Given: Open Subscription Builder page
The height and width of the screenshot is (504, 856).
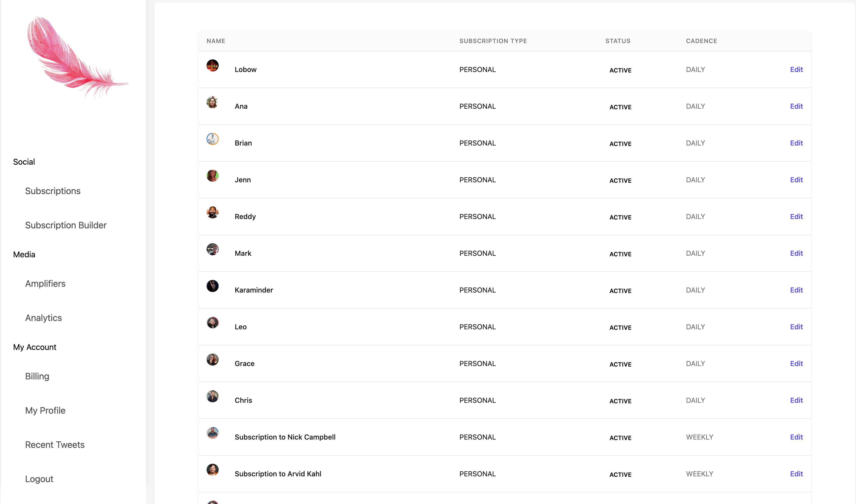Looking at the screenshot, I should point(65,225).
